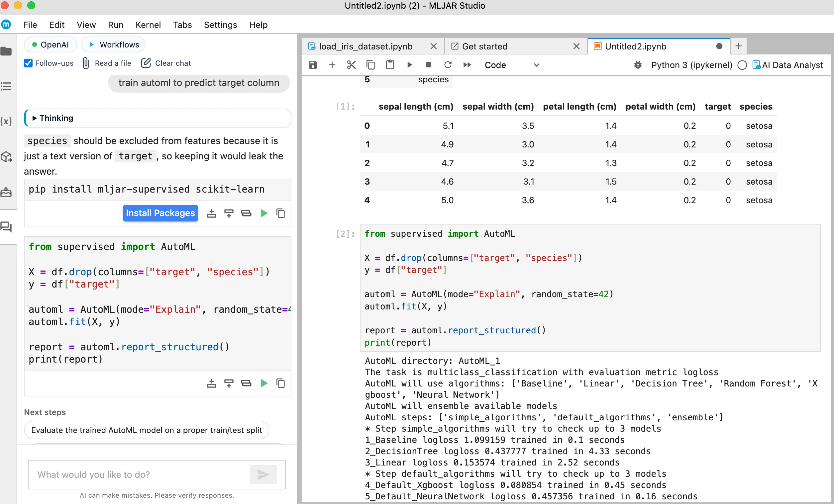Open the Run menu
This screenshot has height=504, width=834.
[x=115, y=25]
